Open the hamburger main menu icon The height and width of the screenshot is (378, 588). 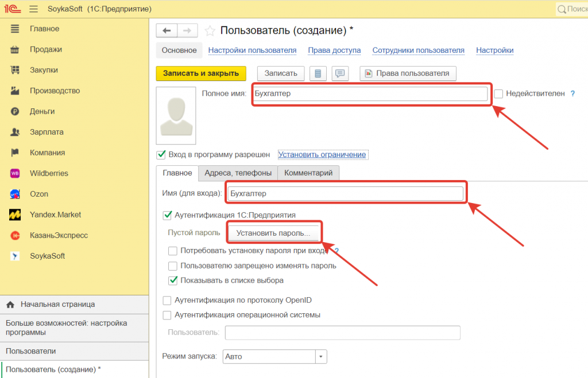coord(33,9)
